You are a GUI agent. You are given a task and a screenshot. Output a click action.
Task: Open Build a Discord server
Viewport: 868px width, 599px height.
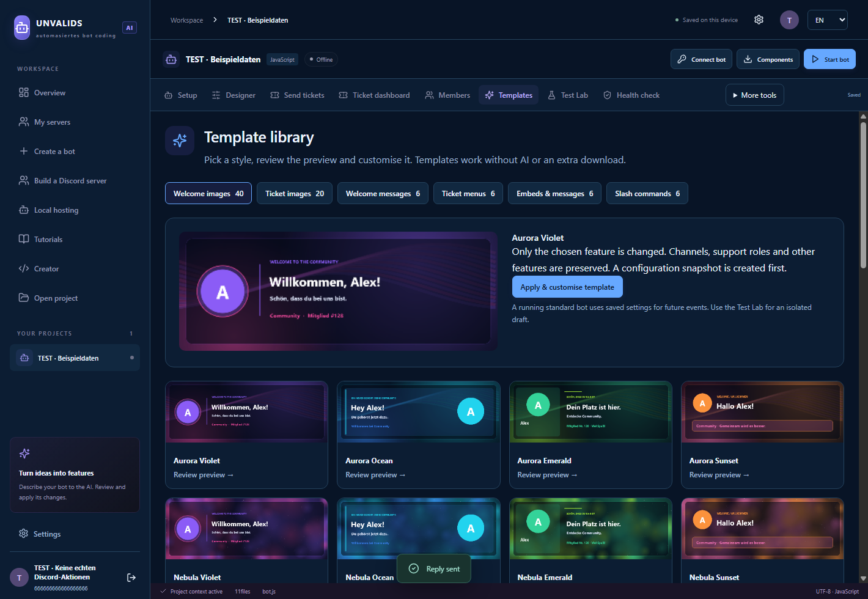tap(75, 181)
